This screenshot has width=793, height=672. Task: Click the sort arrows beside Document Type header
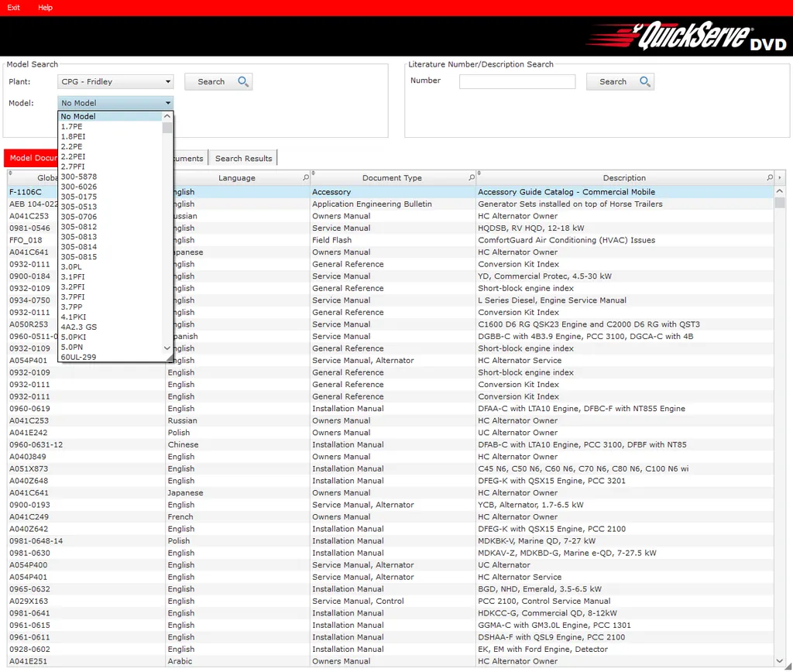coord(313,173)
